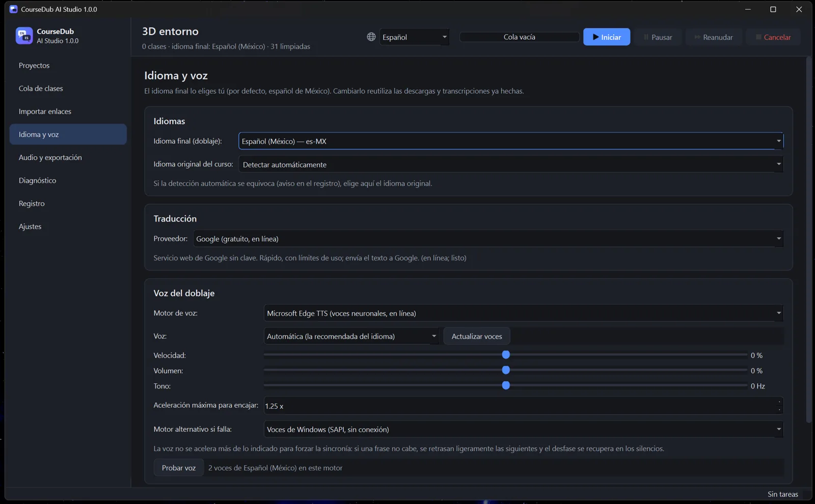Viewport: 815px width, 504px height.
Task: Go to the Proyectos section
Action: point(68,65)
